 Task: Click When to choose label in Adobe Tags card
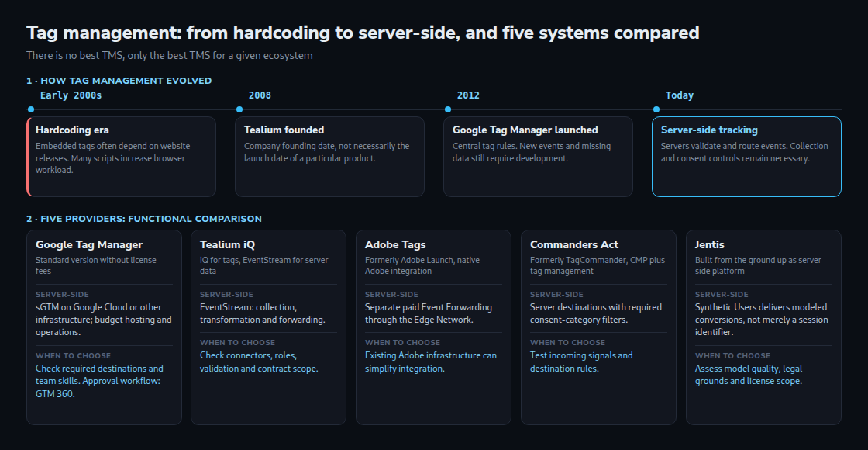click(402, 343)
